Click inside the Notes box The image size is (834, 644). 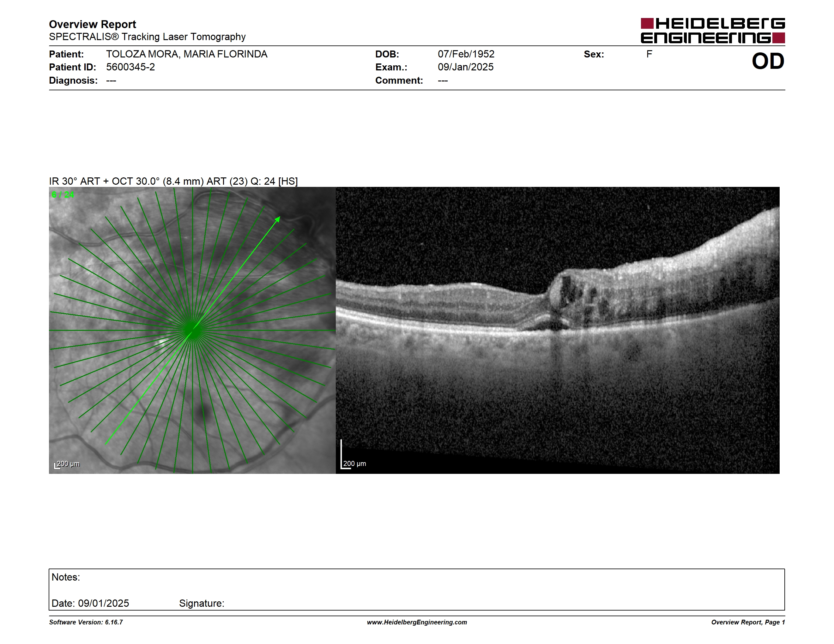click(417, 589)
